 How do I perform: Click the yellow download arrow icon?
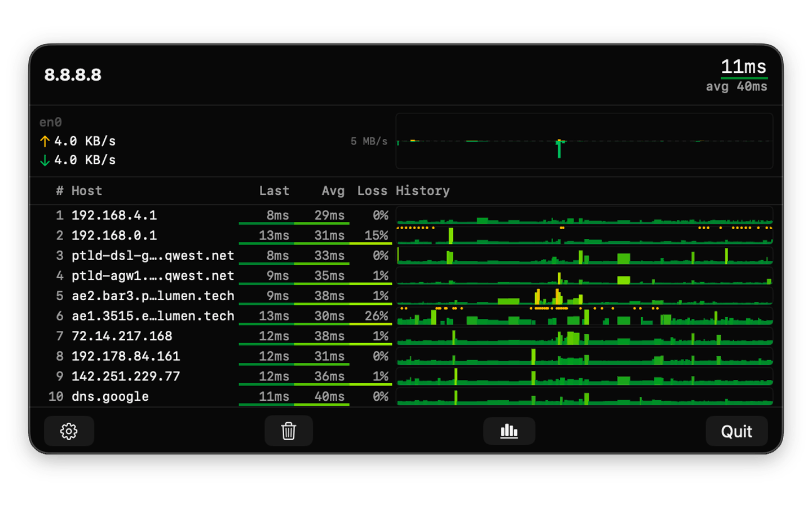[x=45, y=160]
